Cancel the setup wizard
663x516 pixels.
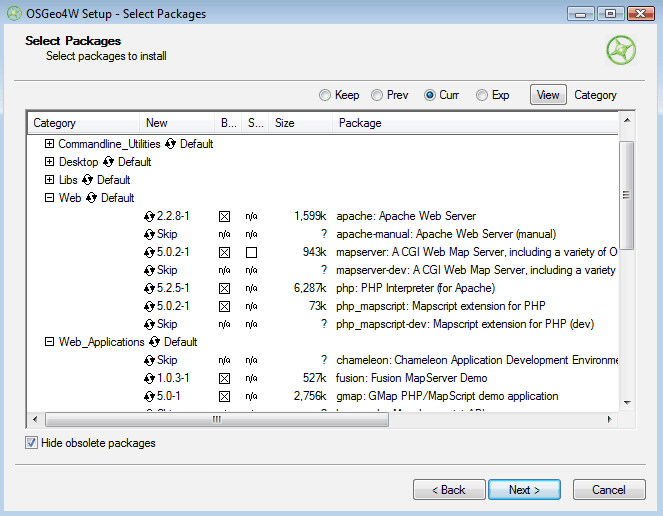(609, 490)
